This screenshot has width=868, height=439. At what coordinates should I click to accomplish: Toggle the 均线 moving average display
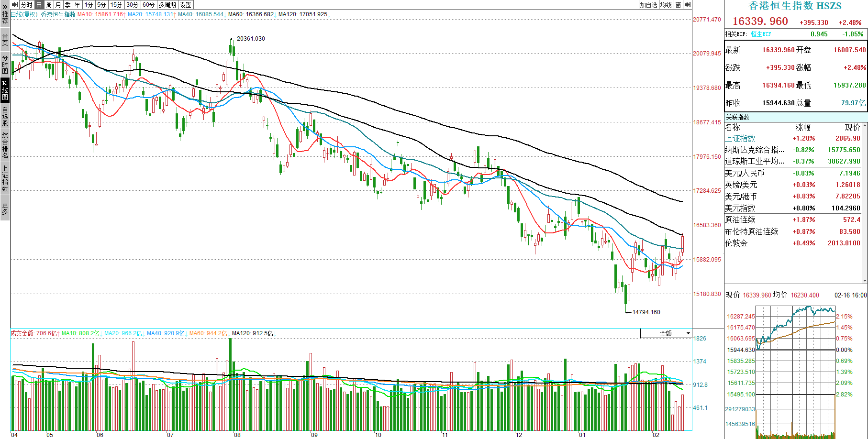click(x=666, y=5)
